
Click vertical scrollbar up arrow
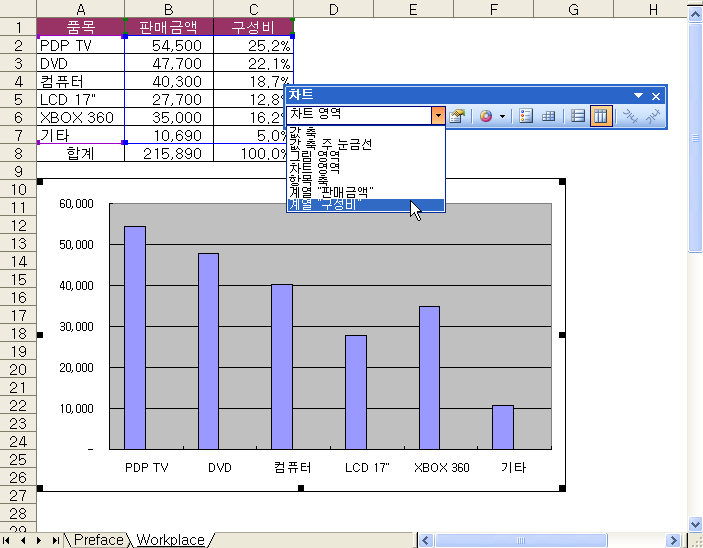pos(695,14)
